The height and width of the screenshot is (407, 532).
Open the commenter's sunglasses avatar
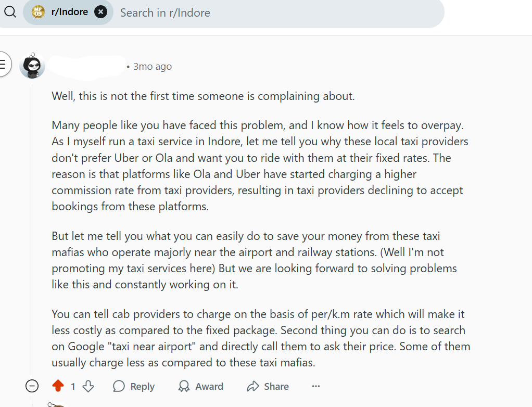click(32, 66)
